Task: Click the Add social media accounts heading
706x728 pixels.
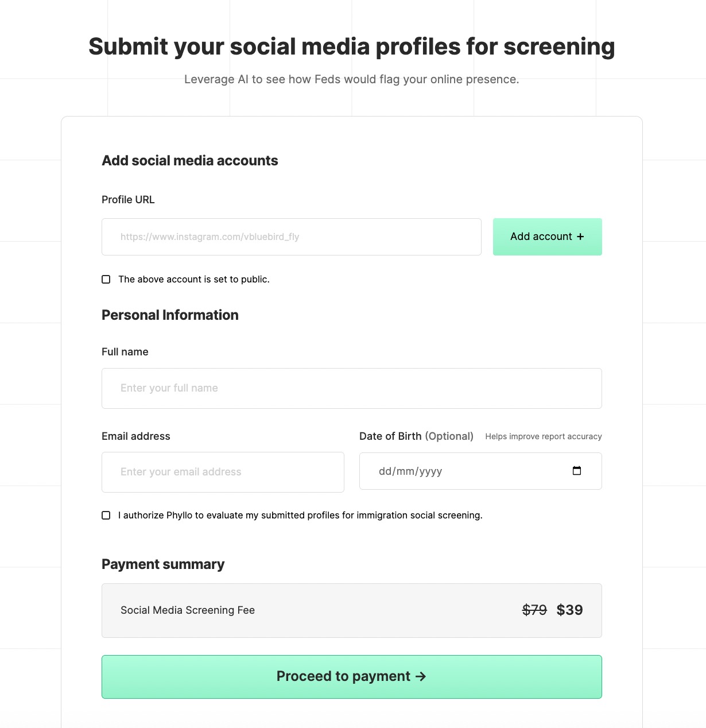Action: (190, 161)
